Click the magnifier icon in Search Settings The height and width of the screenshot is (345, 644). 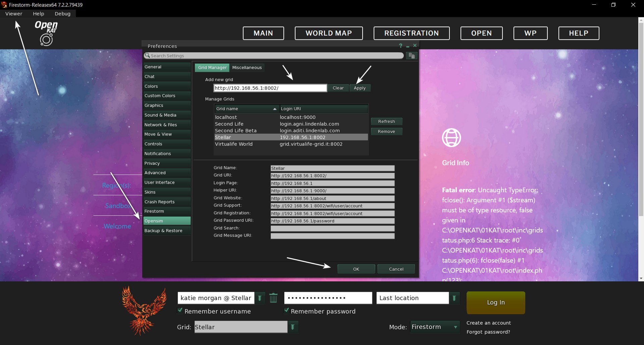click(147, 56)
